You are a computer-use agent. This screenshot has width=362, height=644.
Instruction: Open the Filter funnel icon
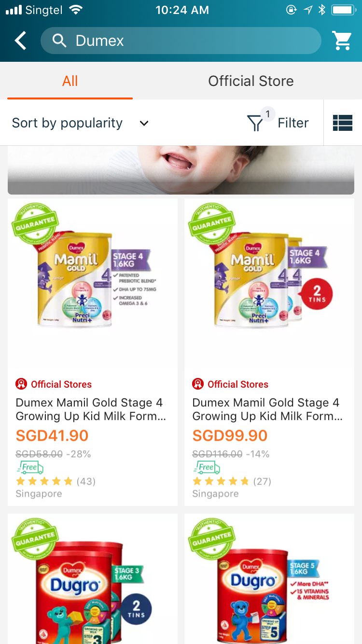[255, 124]
